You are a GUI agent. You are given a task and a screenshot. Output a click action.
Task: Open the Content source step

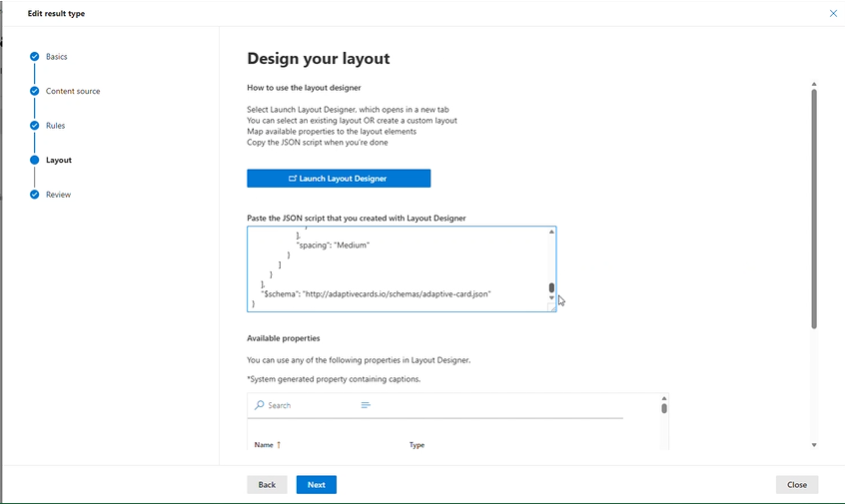tap(73, 91)
